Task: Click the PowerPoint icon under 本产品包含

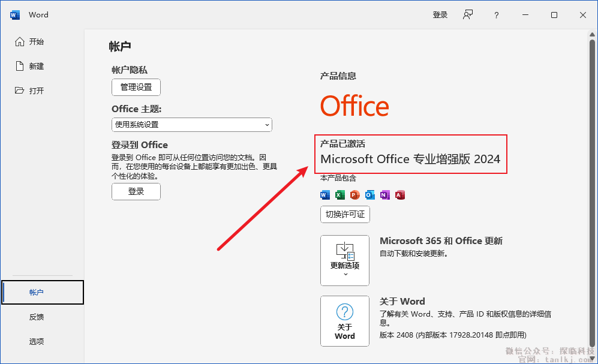Action: pyautogui.click(x=354, y=195)
